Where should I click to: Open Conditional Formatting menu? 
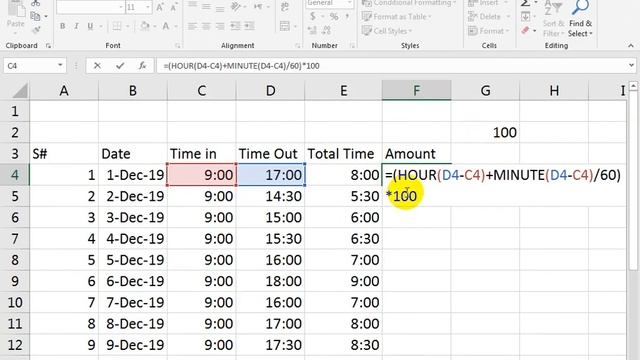[x=409, y=3]
